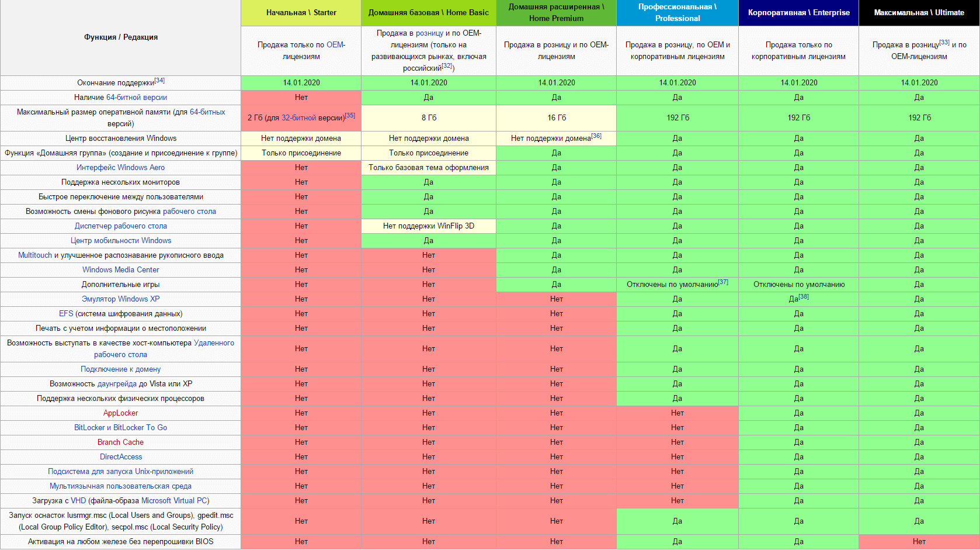The width and height of the screenshot is (980, 550).
Task: Follow the 'Удаленного рабочего стола' link
Action: pos(214,343)
